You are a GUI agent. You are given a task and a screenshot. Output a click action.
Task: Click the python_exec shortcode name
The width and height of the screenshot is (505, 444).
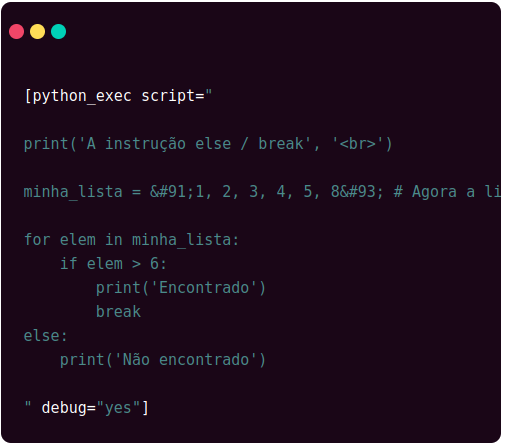click(82, 96)
